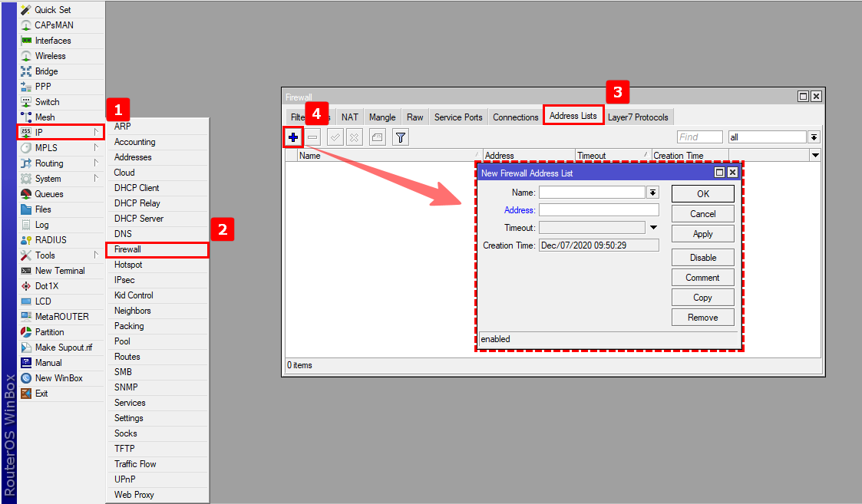Click the Find search box
This screenshot has width=862, height=504.
point(699,137)
